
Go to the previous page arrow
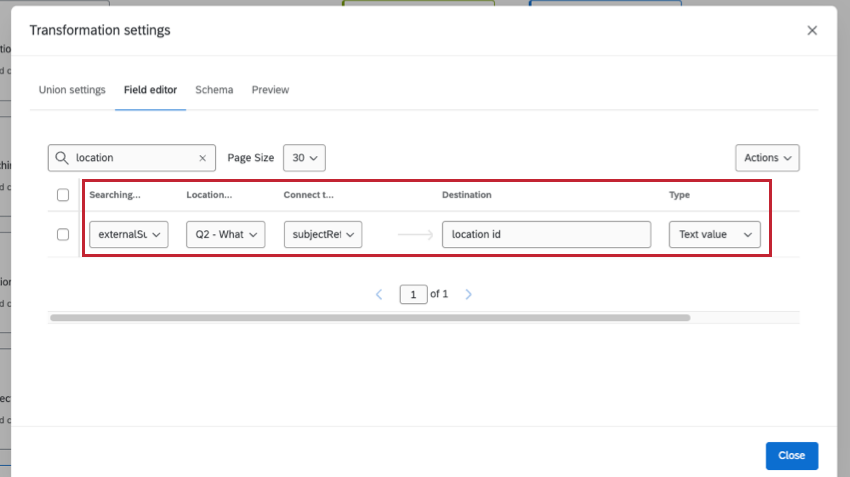379,294
